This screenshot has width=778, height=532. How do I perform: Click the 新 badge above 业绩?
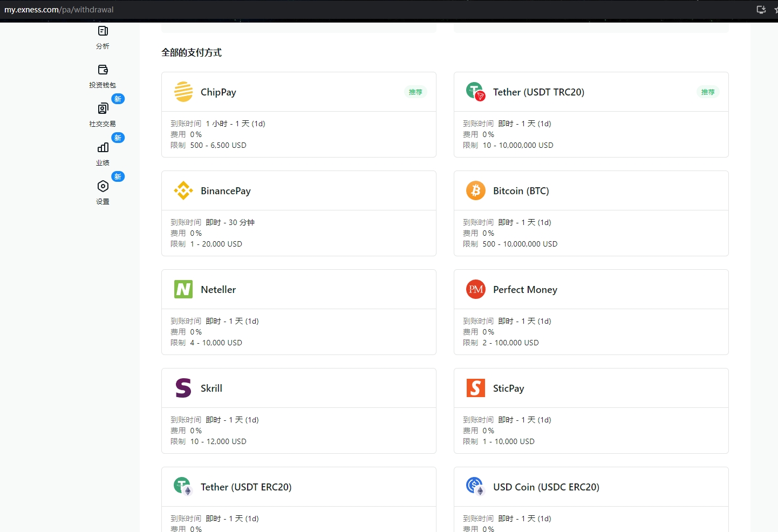click(118, 138)
